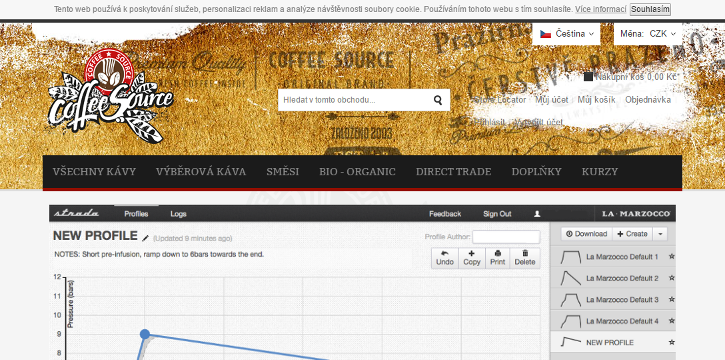Screen dimensions: 725x360
Task: Click the Coffee Source logo
Action: point(111,96)
